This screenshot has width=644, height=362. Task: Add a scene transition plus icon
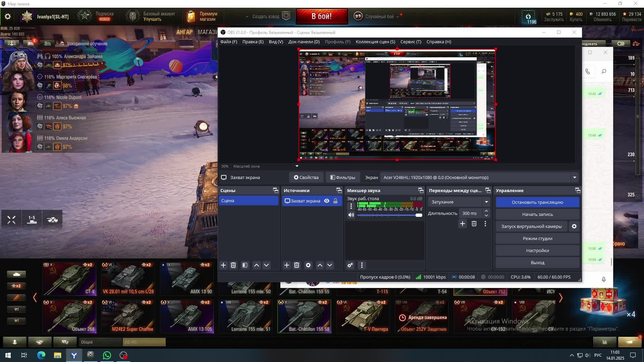pyautogui.click(x=463, y=224)
